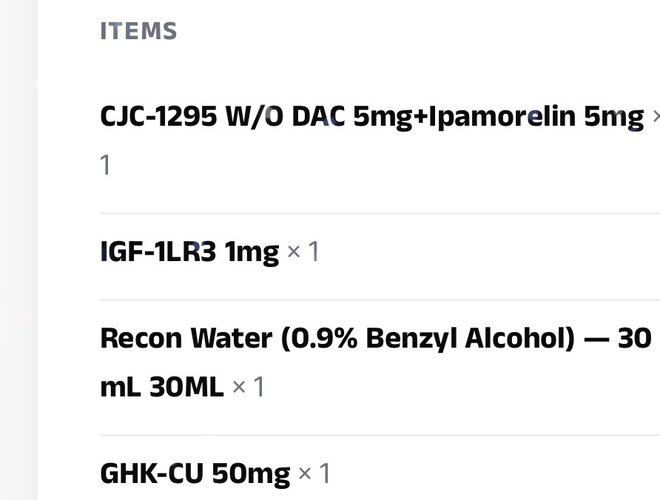Select the GHK-CU 50mg item name

(x=195, y=474)
